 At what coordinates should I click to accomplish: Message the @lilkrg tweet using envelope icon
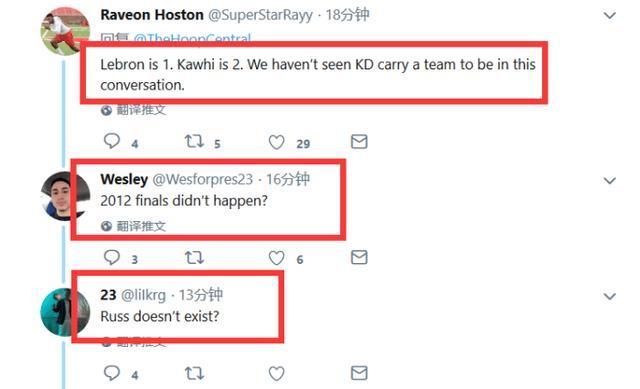tap(359, 373)
